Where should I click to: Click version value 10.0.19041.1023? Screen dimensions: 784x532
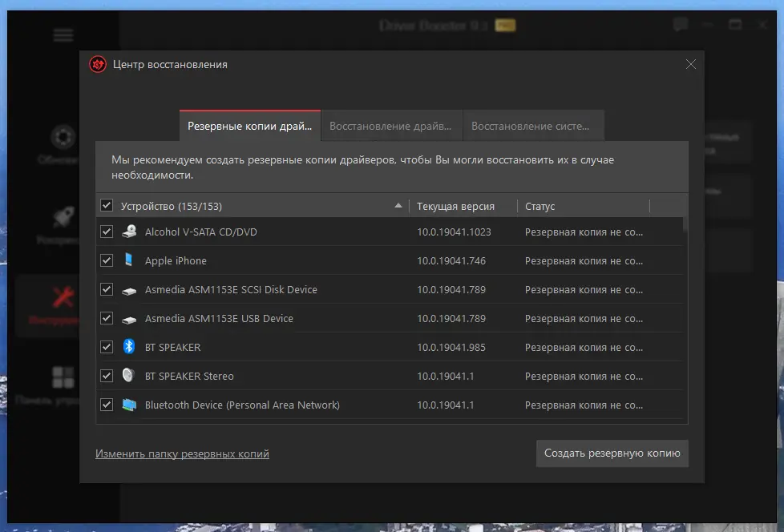[454, 232]
